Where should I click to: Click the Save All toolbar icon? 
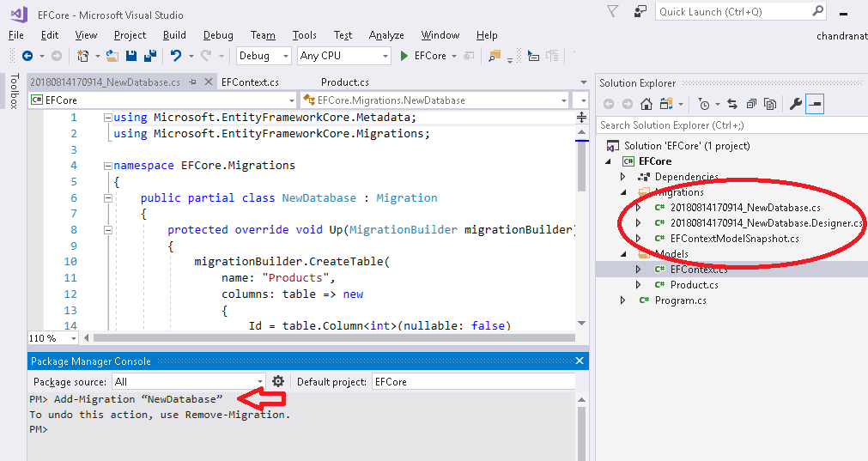149,55
